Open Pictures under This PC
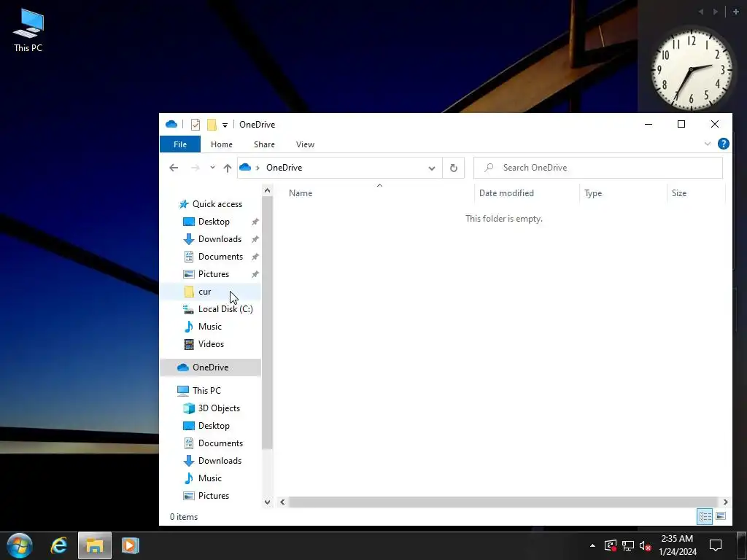The height and width of the screenshot is (560, 747). coord(214,496)
